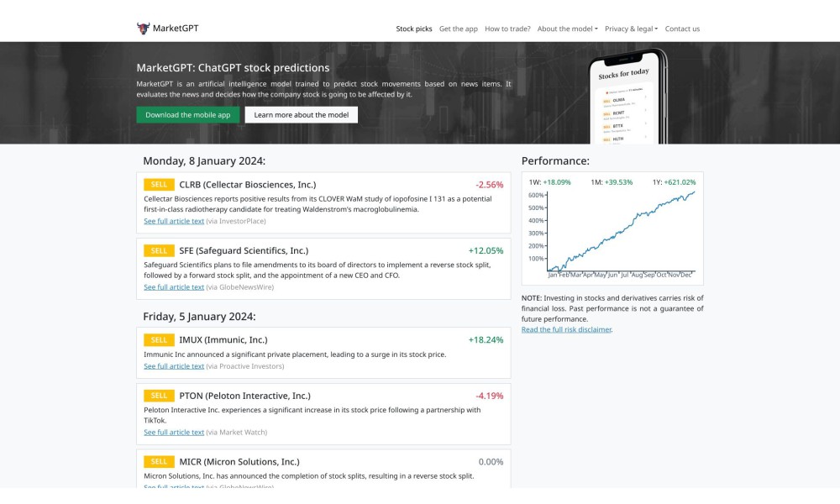Click the MarketGPT brand name text
The width and height of the screenshot is (840, 504).
pos(176,29)
